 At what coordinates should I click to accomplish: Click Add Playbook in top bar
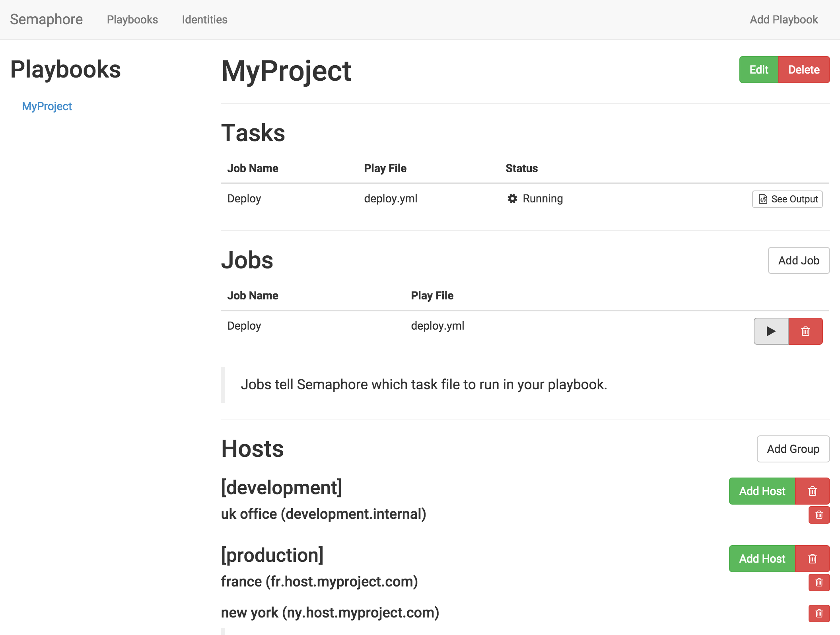point(784,19)
